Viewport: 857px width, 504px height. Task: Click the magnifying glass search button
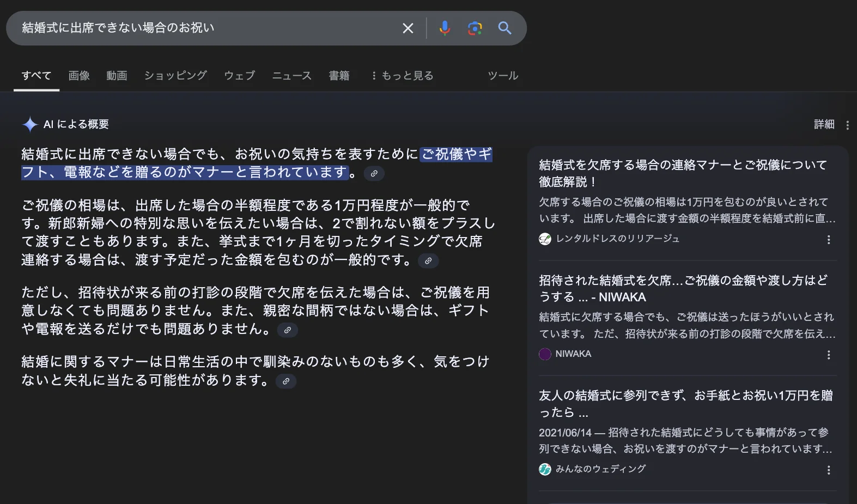[x=505, y=28]
